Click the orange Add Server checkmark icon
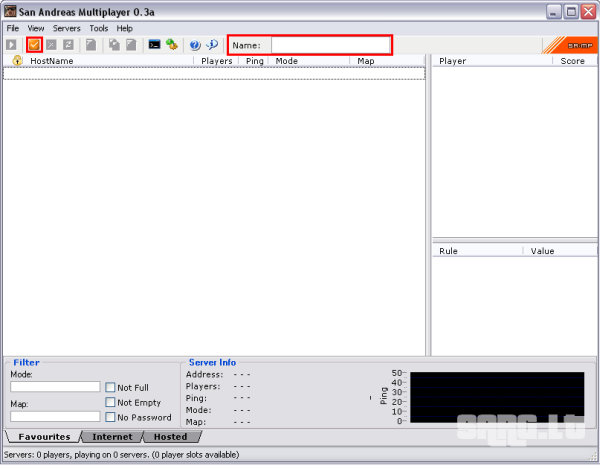The height and width of the screenshot is (465, 600). pyautogui.click(x=34, y=45)
